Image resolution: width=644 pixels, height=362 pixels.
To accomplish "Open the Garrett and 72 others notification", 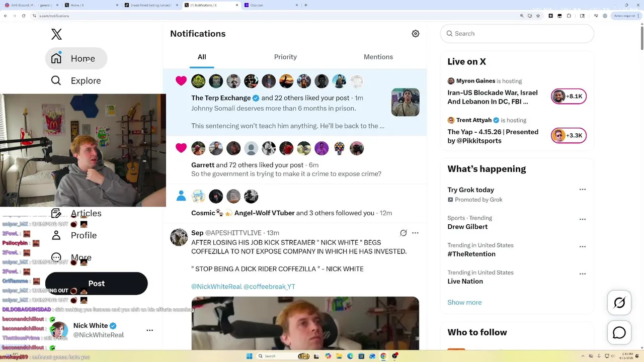I will 295,159.
